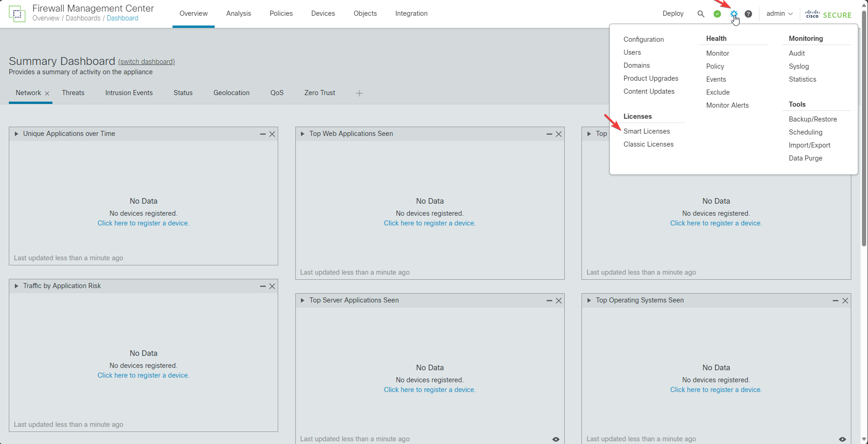
Task: Toggle eye icon in Top Operating Systems widget
Action: (842, 439)
